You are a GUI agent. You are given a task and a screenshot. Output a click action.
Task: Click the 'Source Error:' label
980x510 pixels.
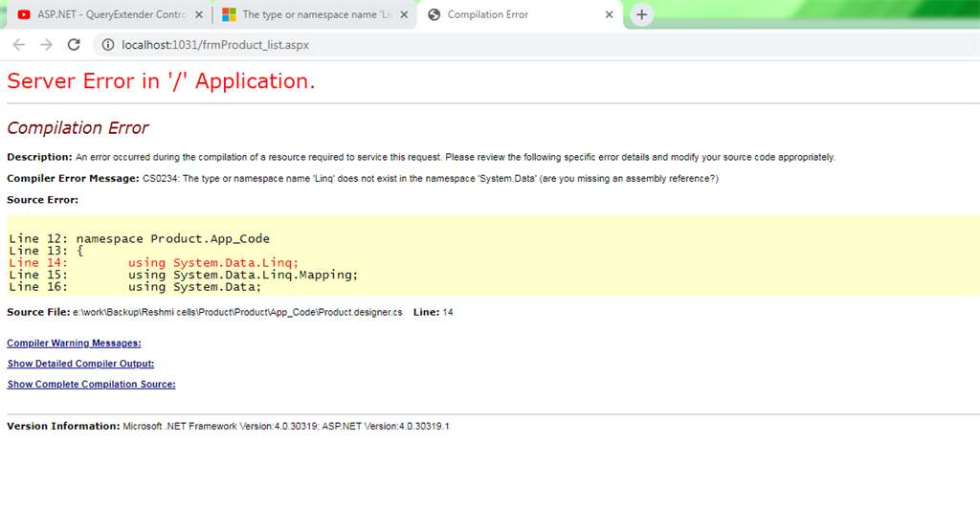[x=42, y=200]
